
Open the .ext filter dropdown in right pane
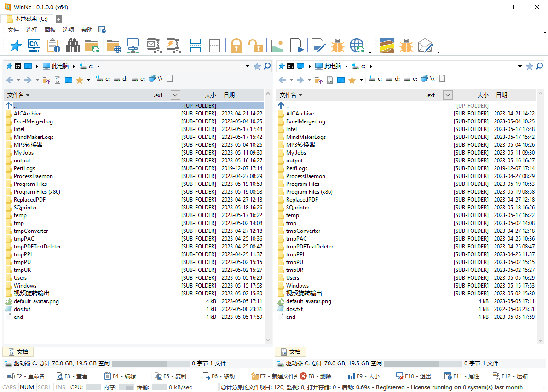coord(448,95)
